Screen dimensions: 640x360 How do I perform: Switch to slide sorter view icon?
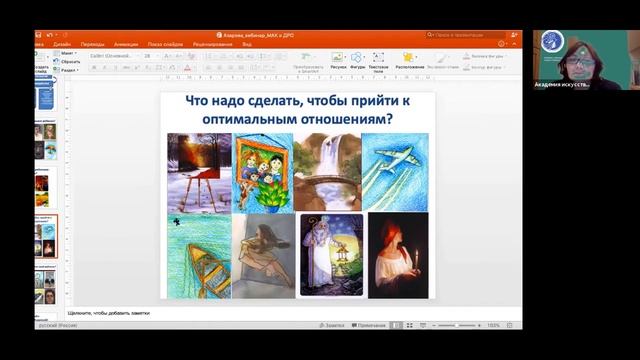point(409,325)
